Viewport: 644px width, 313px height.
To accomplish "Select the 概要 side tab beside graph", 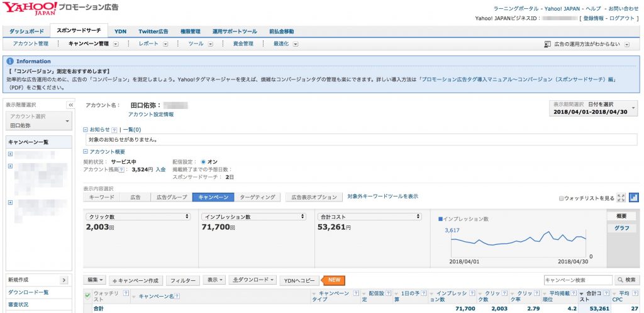I will [x=621, y=217].
